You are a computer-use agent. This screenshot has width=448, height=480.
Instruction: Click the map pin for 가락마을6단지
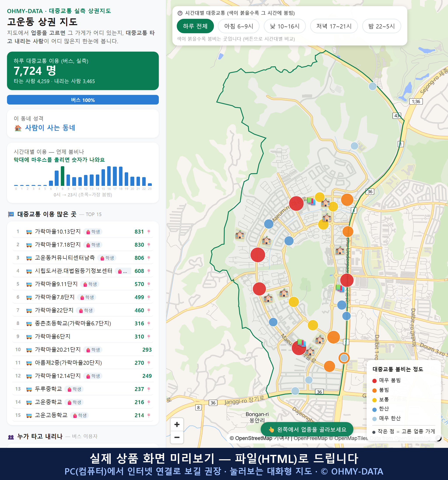(x=149, y=337)
